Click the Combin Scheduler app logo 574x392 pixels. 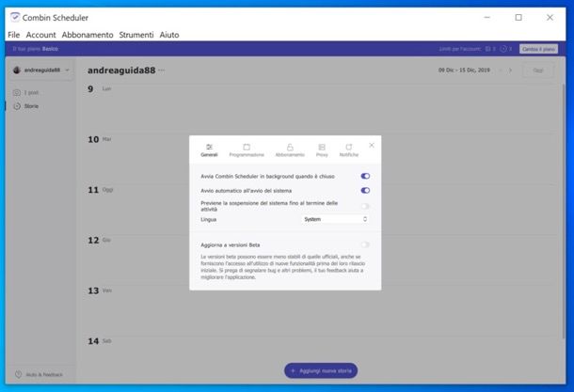(x=15, y=17)
